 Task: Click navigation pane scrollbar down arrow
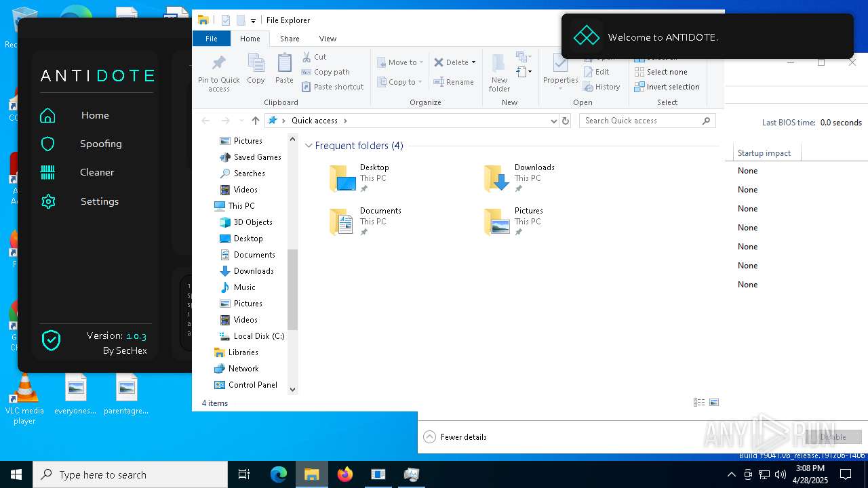[293, 389]
